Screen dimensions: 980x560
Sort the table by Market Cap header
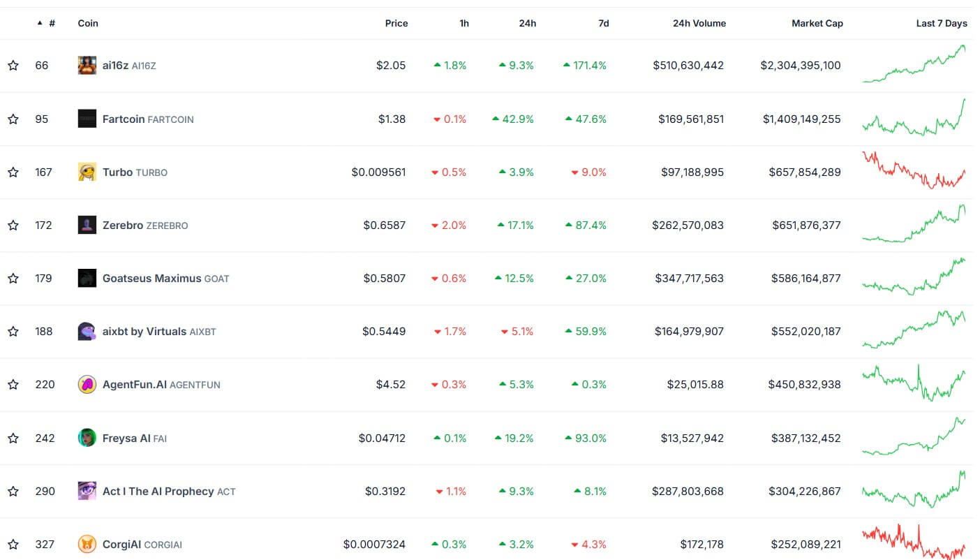[817, 23]
